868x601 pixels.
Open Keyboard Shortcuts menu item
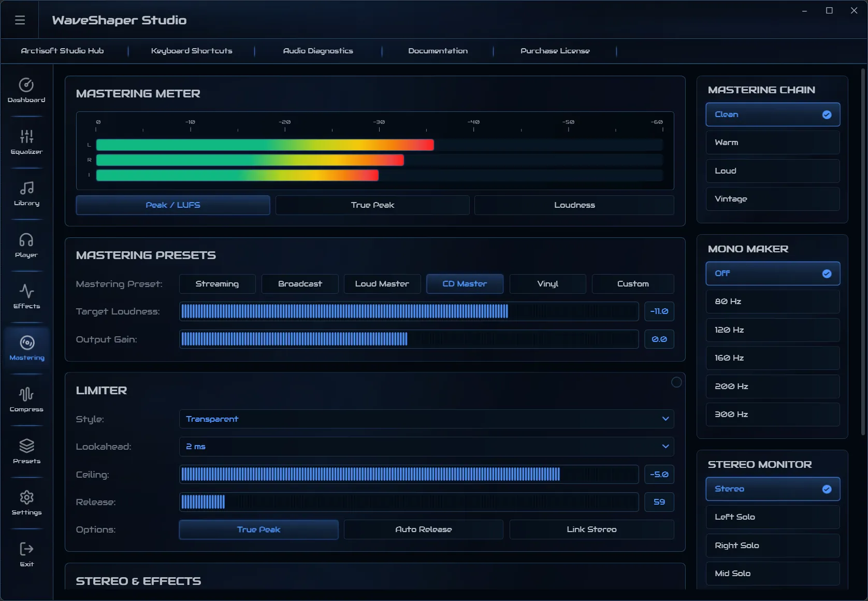point(192,51)
